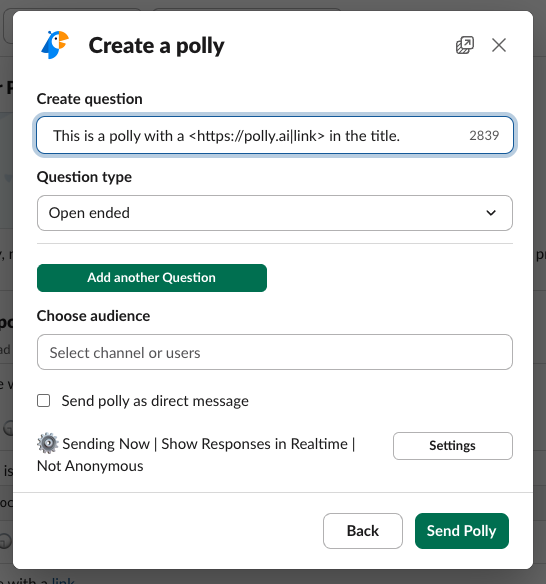Open the polly Settings
The image size is (546, 584).
(453, 446)
